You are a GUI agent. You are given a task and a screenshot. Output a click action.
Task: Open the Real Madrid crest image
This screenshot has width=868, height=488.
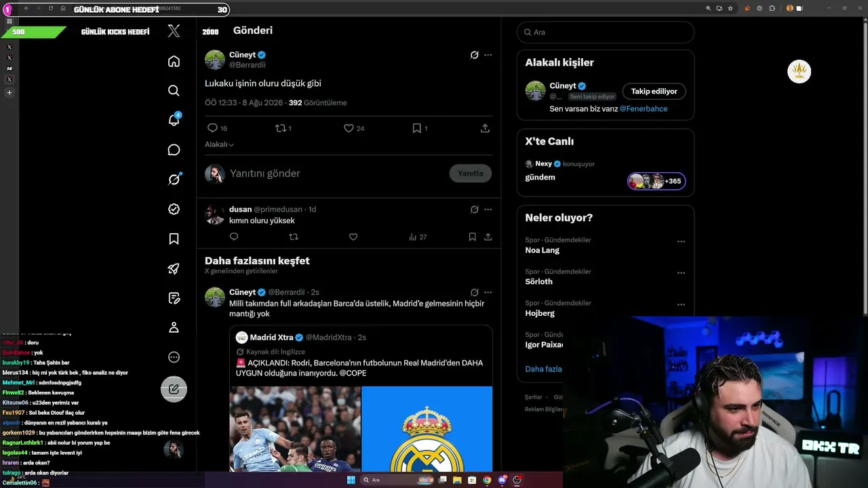click(427, 429)
